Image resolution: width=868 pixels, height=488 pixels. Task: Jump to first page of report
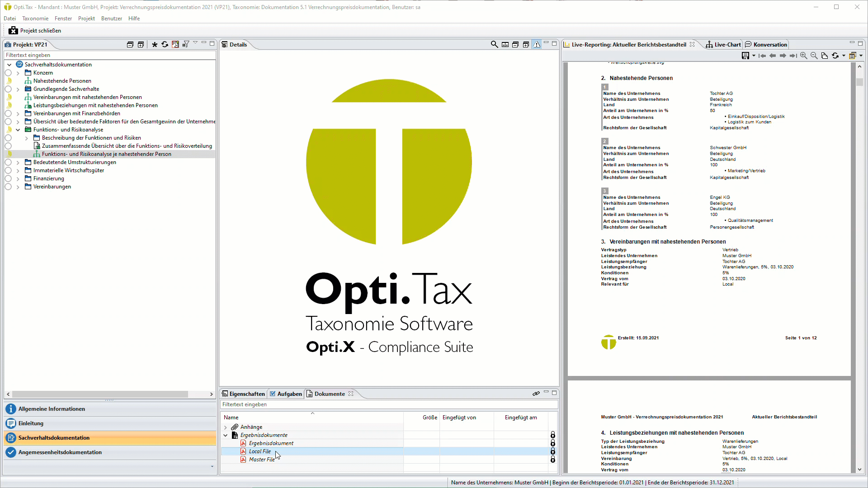coord(762,56)
